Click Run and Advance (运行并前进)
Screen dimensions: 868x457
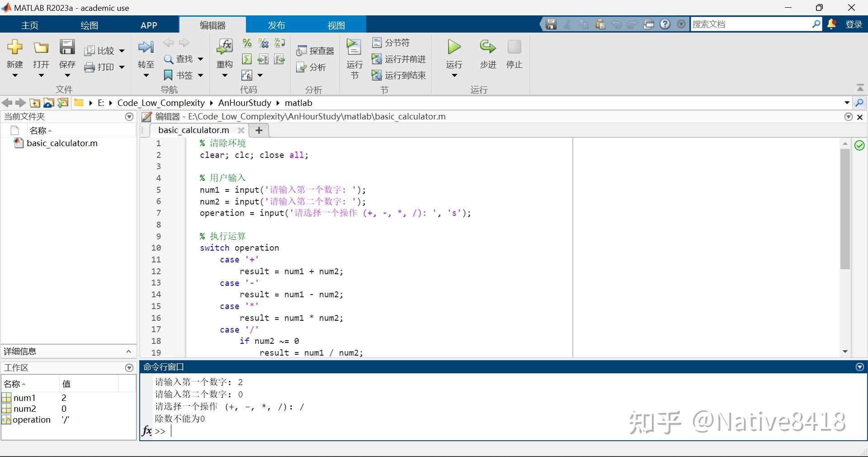pos(399,59)
